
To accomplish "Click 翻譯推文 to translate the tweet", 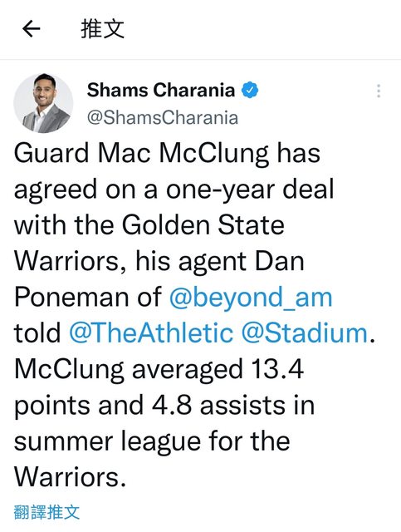I will click(46, 512).
